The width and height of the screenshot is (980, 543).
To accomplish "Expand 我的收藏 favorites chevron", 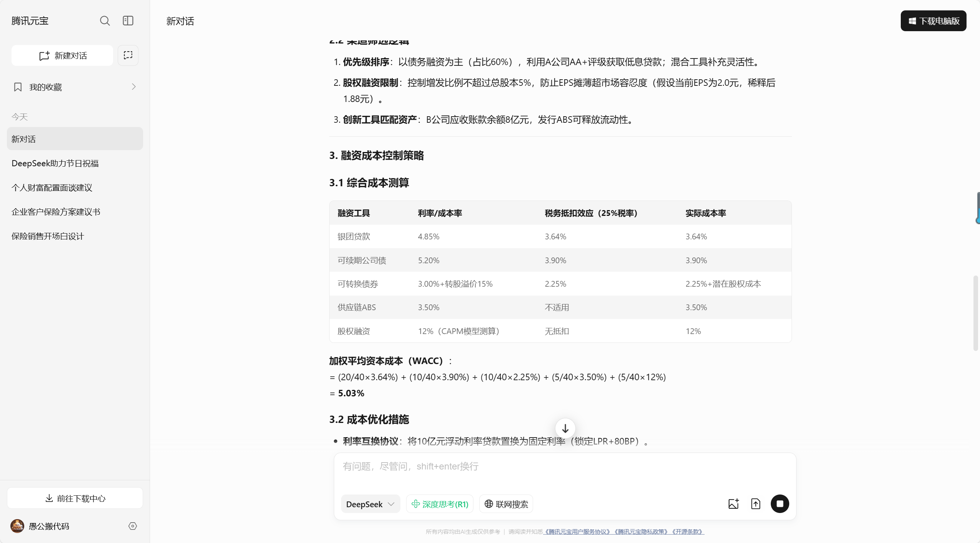I will pyautogui.click(x=133, y=87).
